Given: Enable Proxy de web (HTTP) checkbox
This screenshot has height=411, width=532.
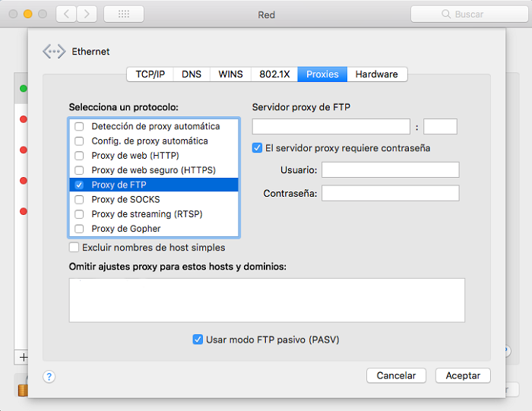Looking at the screenshot, I should [x=79, y=156].
